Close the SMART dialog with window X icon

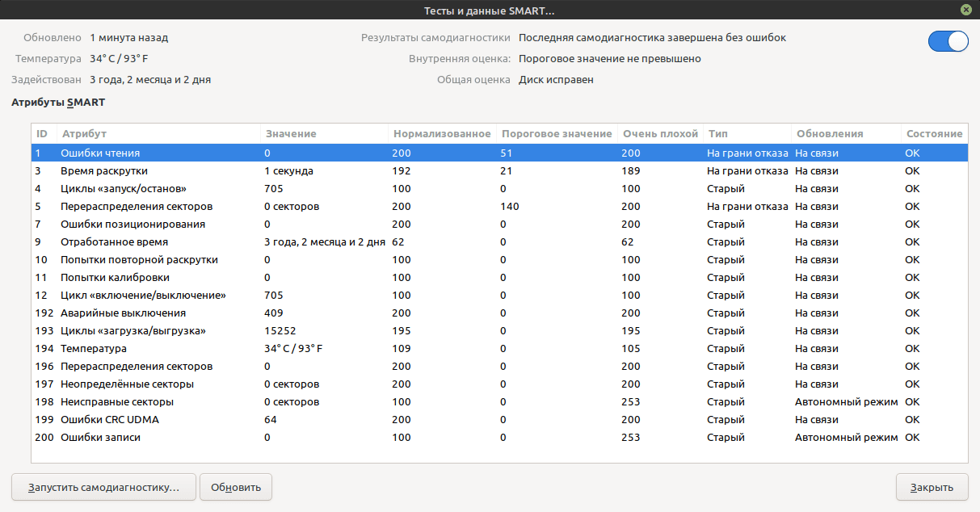click(x=965, y=10)
